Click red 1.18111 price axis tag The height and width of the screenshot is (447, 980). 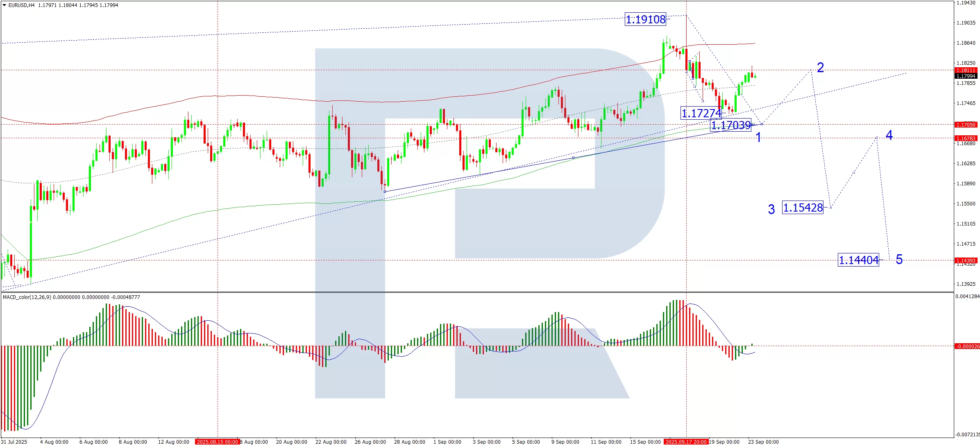coord(966,71)
